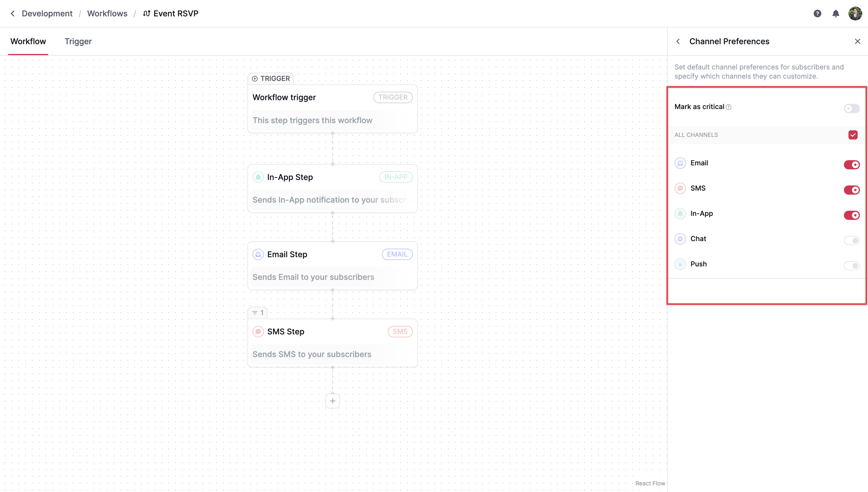Click the bell icon on the In-App Step node
Screen dimensions: 868x492
click(x=258, y=177)
